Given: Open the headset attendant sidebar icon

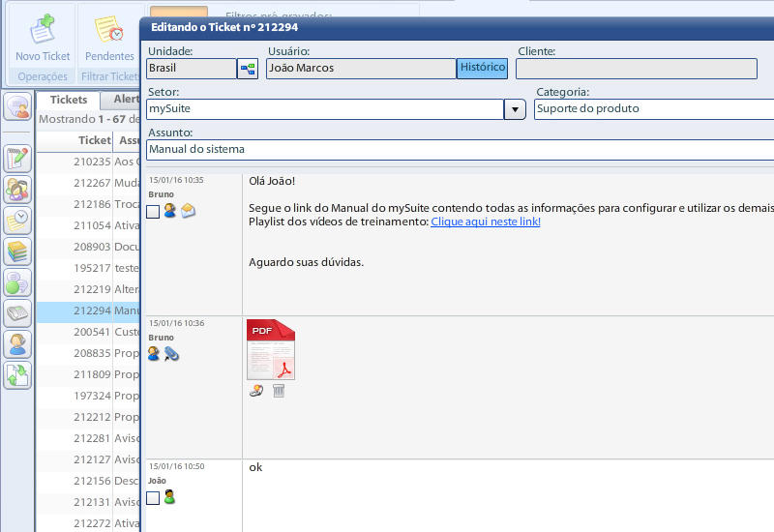Looking at the screenshot, I should 17,344.
